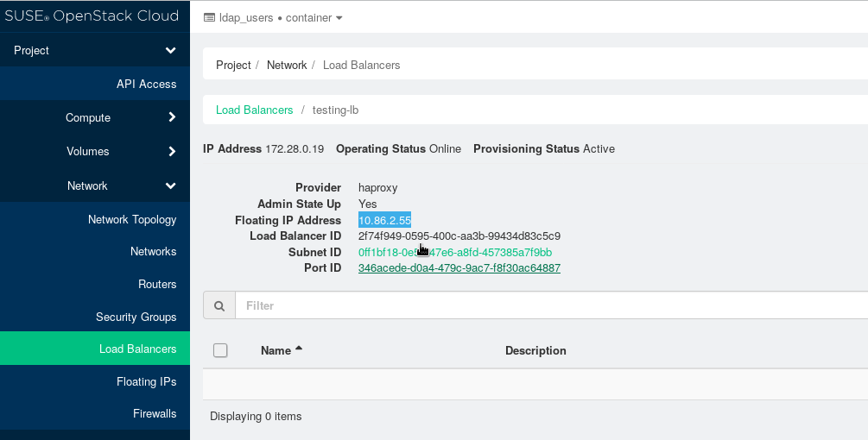Viewport: 868px width, 440px height.
Task: Navigate to Floating IPs
Action: 146,381
